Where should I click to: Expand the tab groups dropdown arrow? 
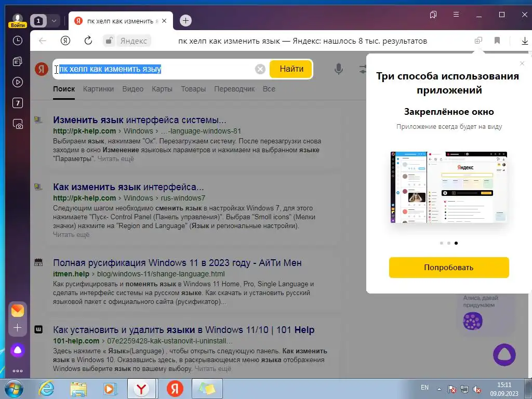tap(54, 21)
